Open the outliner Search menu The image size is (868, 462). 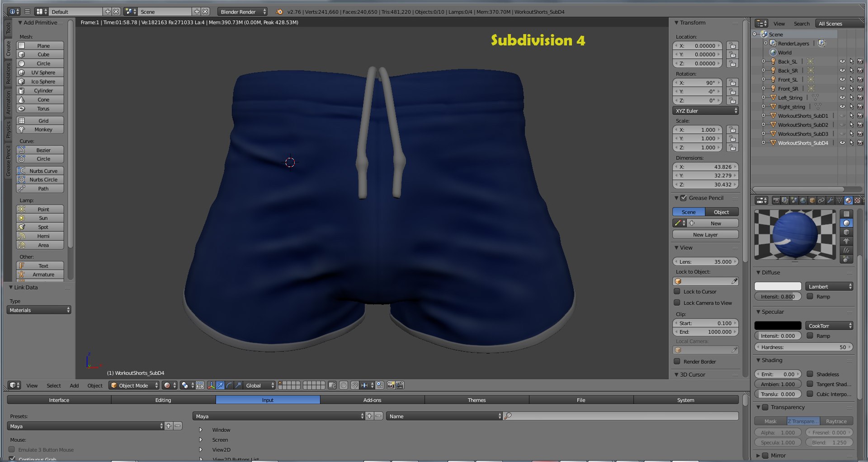pyautogui.click(x=802, y=23)
